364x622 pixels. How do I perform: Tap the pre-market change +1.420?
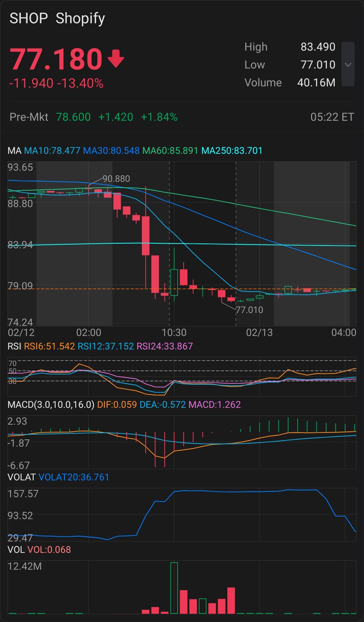(116, 117)
